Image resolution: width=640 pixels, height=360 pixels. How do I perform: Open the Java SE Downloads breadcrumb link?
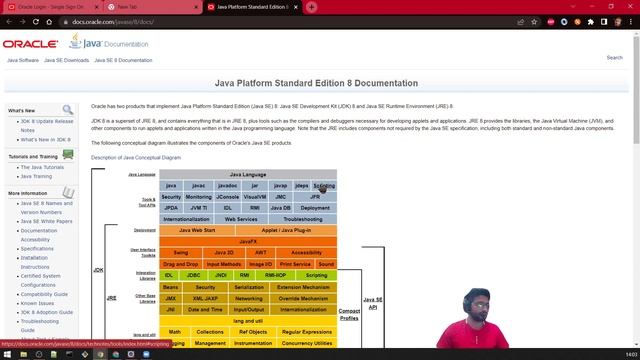[66, 60]
